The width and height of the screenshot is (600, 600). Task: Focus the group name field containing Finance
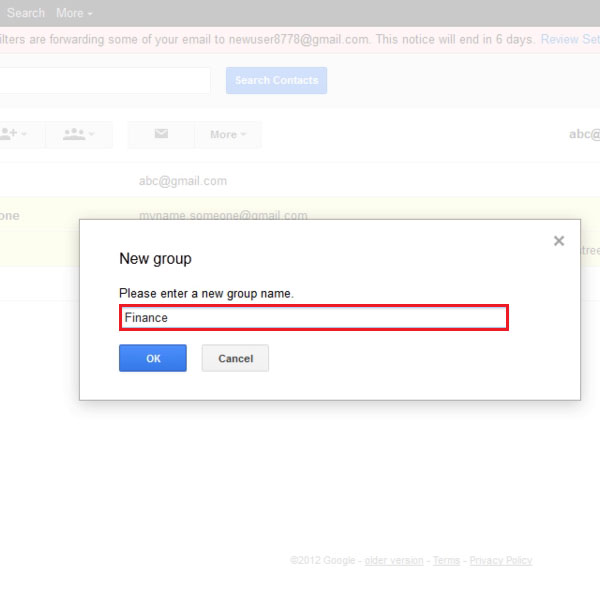pos(314,317)
